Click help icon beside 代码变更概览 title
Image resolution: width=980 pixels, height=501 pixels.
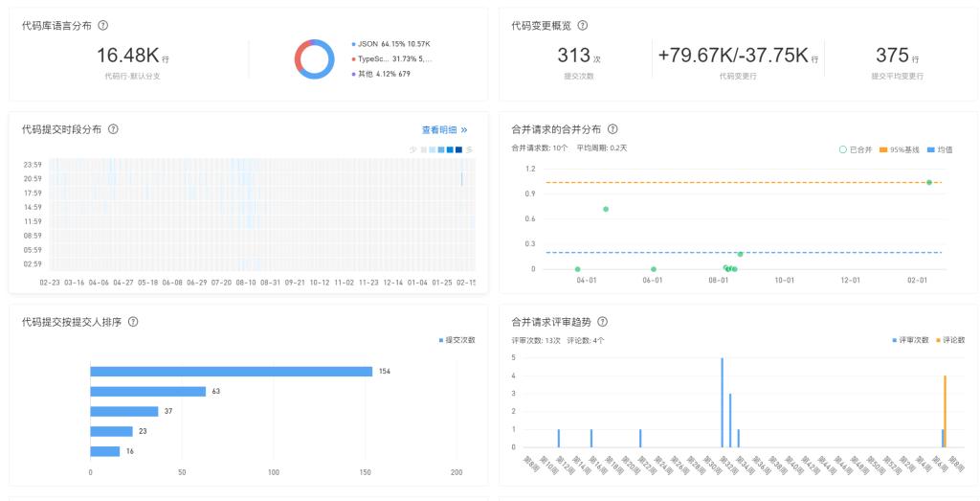point(583,26)
